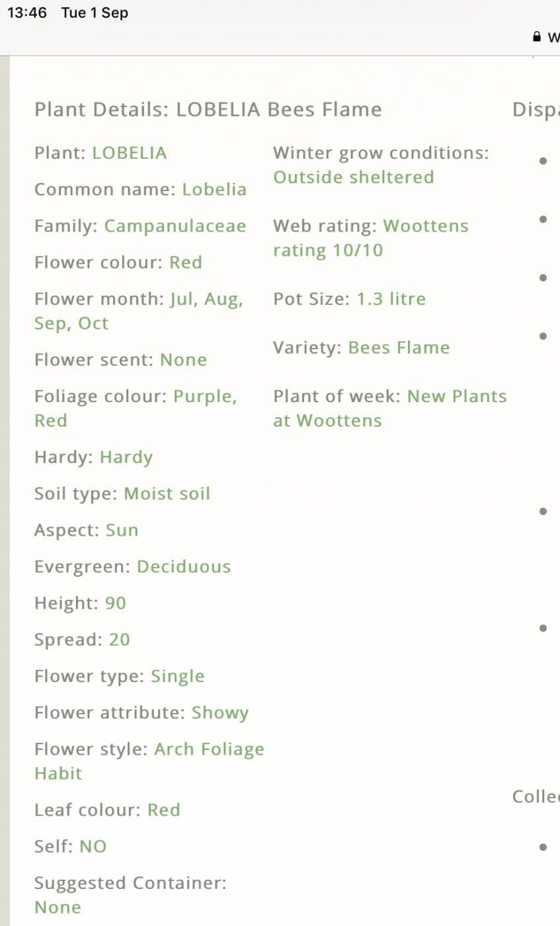Open Jul, Aug flower month link
Screen dimensions: 560x926
(206, 300)
